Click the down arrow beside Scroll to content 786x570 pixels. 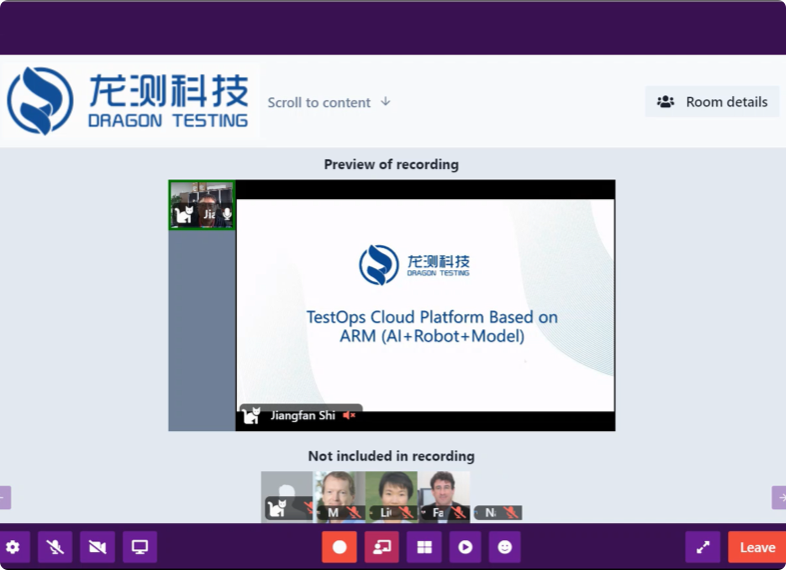click(x=385, y=102)
